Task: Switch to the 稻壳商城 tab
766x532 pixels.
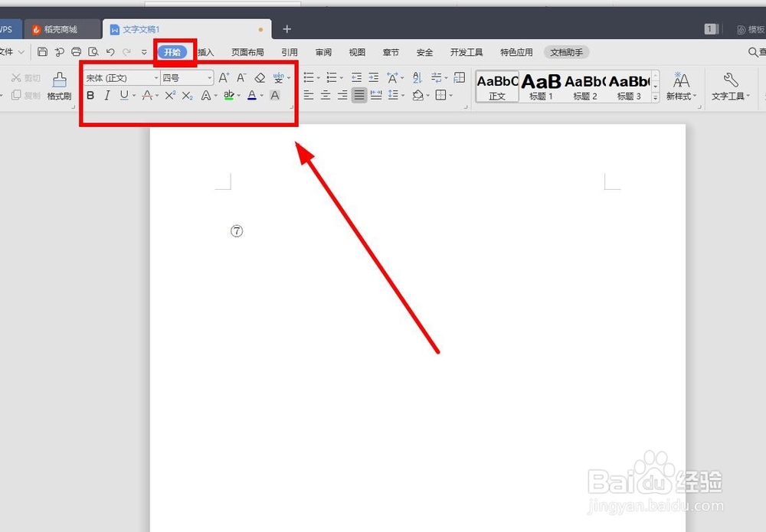Action: click(x=63, y=29)
